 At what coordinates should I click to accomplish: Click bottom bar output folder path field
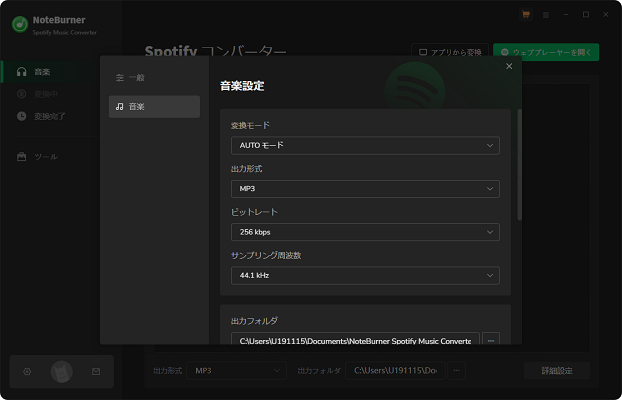point(395,371)
